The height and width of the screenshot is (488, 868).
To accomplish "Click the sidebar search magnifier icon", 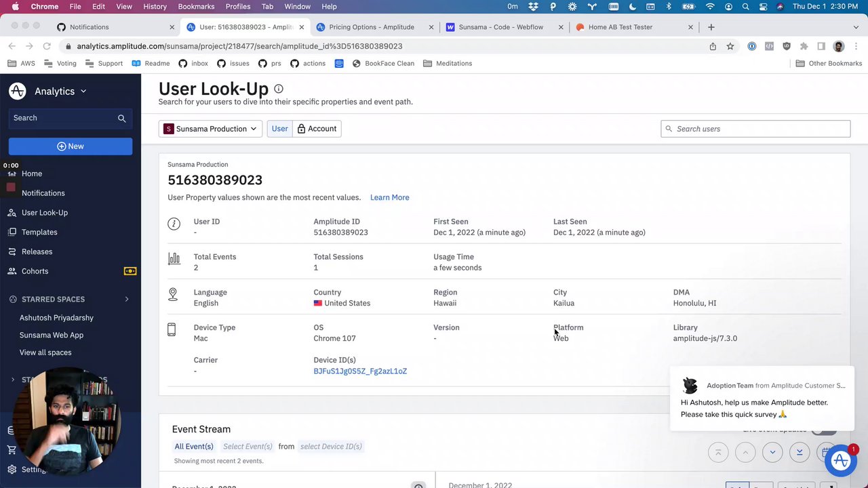I will click(x=122, y=118).
